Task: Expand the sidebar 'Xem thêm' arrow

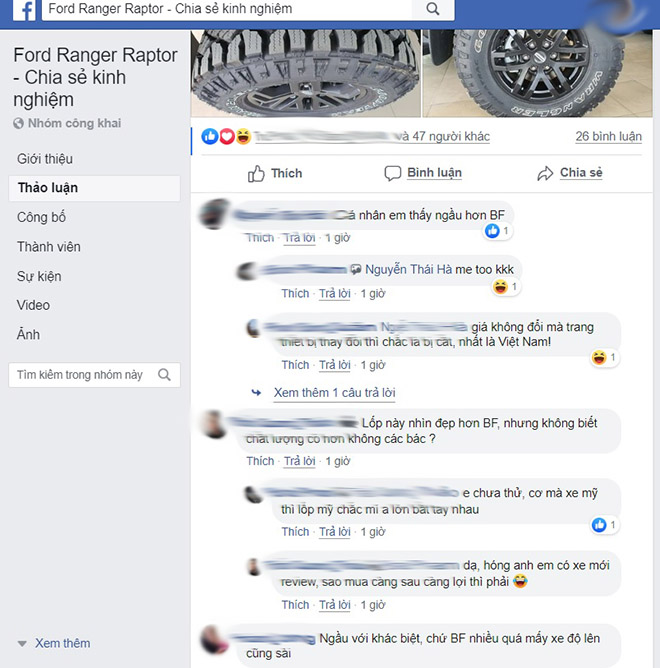Action: (x=22, y=643)
